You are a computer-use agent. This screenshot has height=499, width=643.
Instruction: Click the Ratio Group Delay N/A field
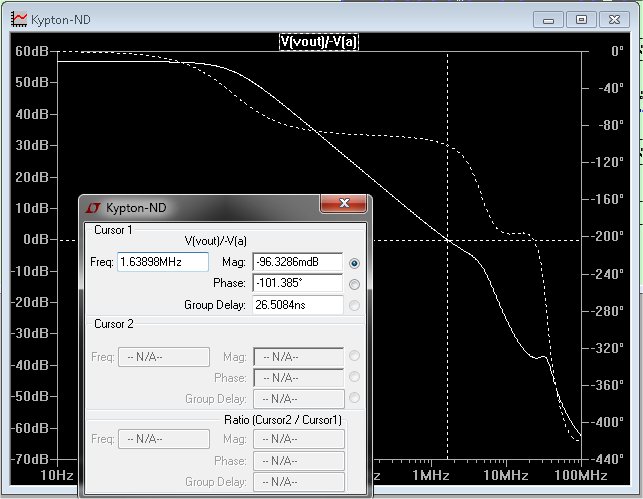(299, 482)
